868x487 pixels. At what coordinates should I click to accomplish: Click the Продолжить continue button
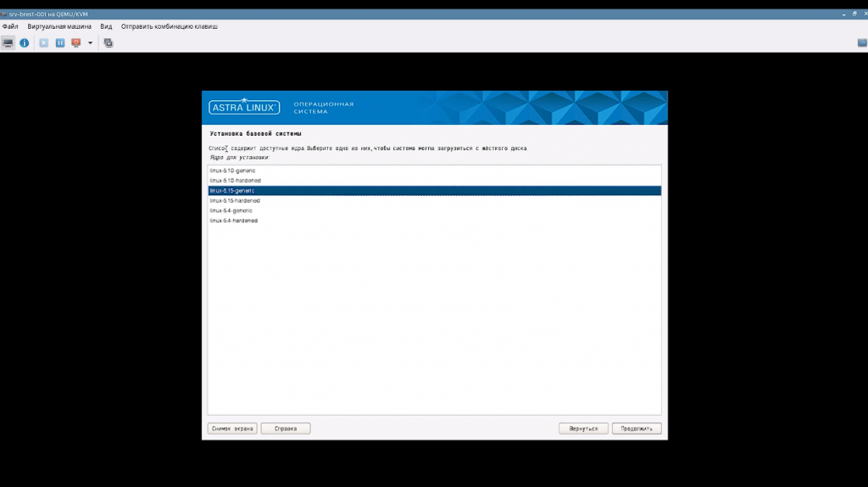pos(637,428)
